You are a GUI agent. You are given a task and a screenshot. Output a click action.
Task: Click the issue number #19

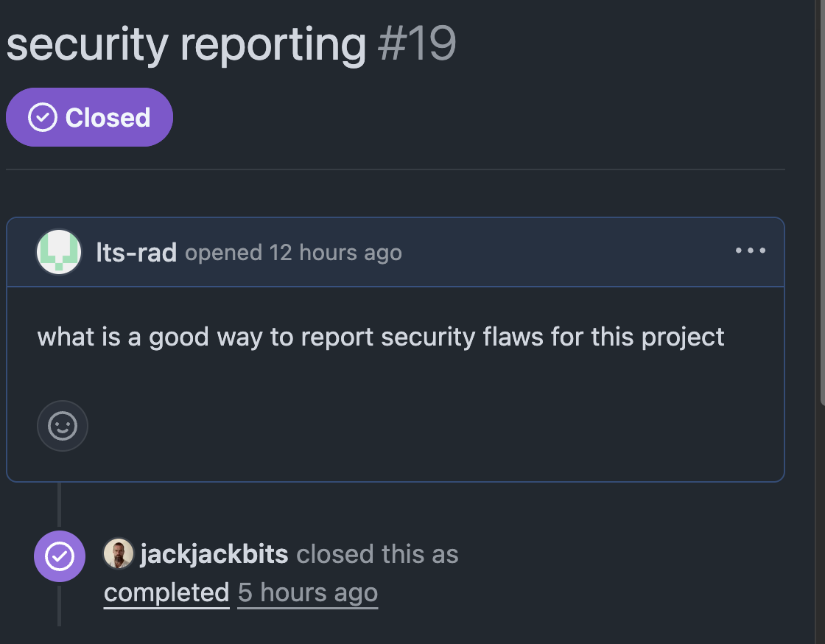coord(417,44)
